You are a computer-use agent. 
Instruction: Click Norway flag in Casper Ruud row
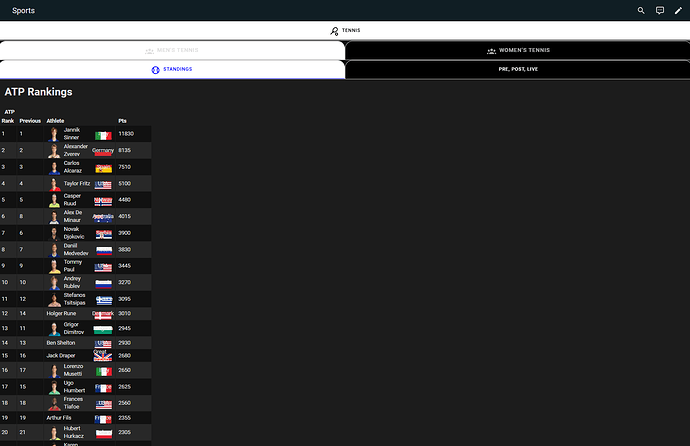(x=103, y=201)
